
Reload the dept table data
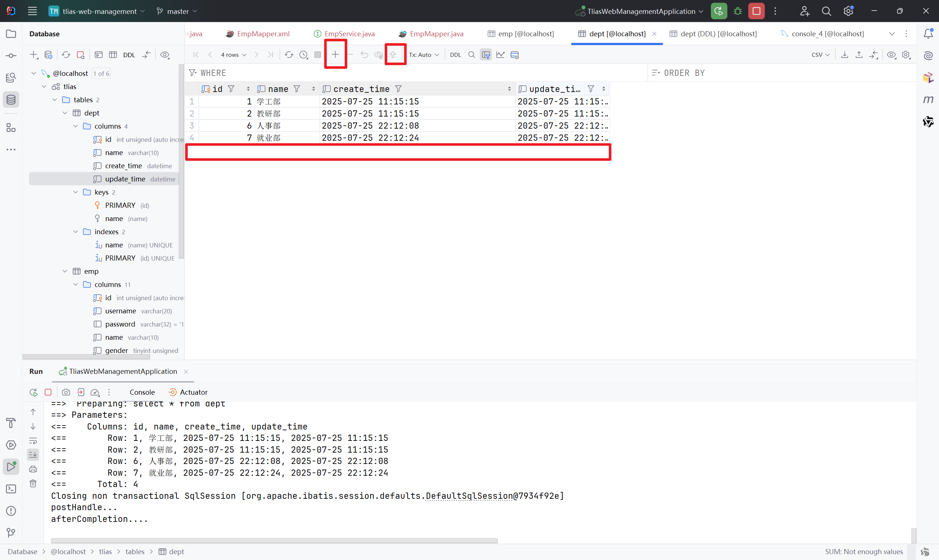289,55
